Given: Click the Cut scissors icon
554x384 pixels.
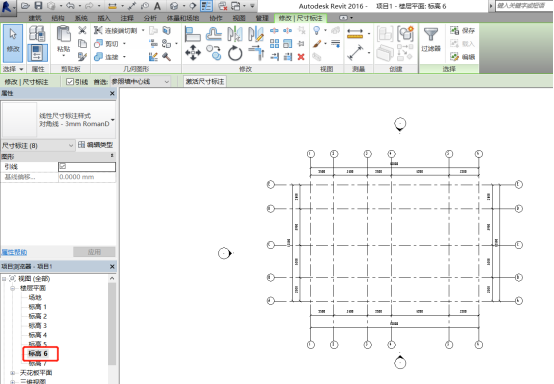Looking at the screenshot, I should (82, 30).
